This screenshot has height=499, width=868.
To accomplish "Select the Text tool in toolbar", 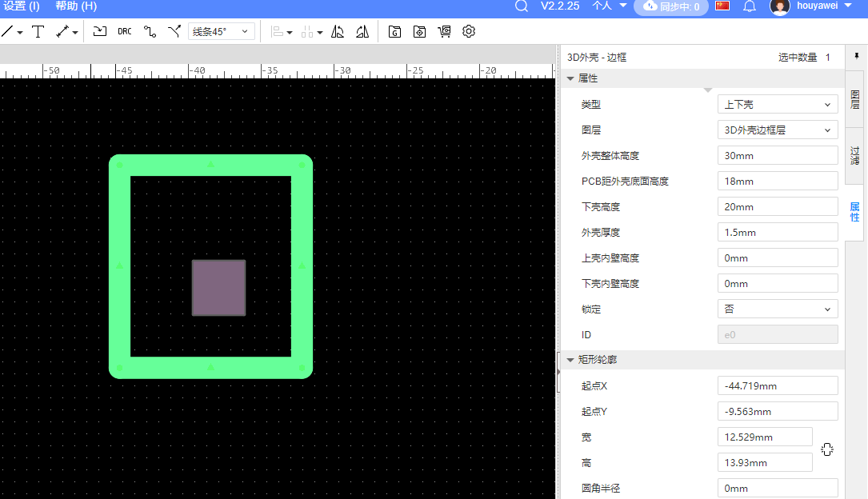I will click(x=38, y=32).
